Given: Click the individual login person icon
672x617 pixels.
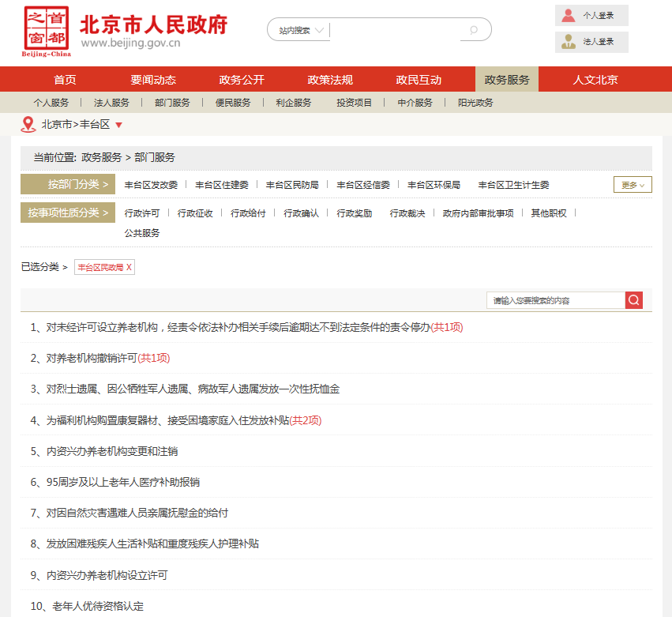Looking at the screenshot, I should [x=569, y=15].
